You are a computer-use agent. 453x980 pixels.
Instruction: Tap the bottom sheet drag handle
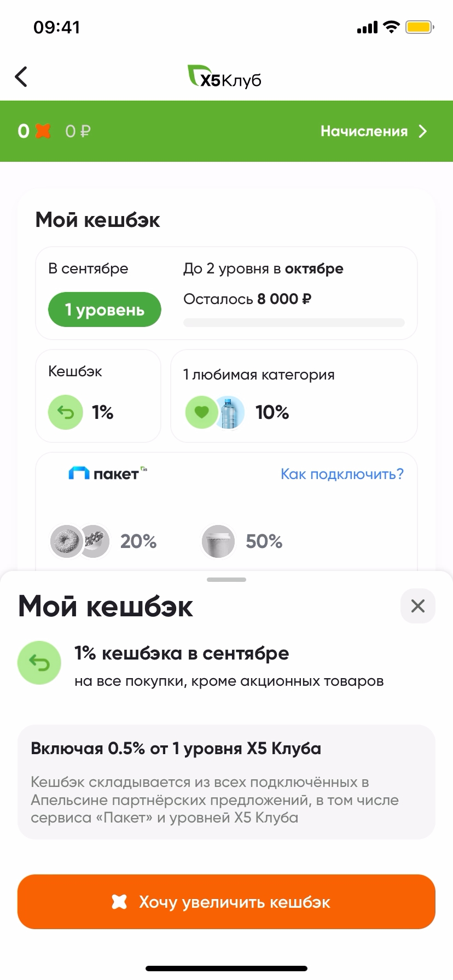click(226, 580)
